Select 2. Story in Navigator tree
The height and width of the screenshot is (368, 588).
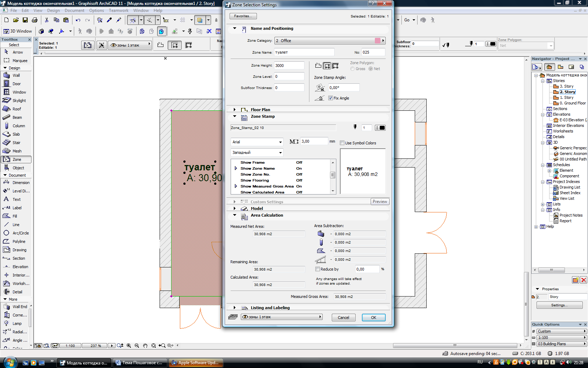pos(567,92)
